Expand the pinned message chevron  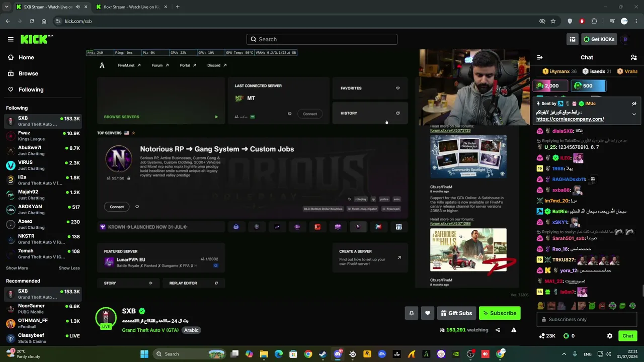pyautogui.click(x=634, y=115)
